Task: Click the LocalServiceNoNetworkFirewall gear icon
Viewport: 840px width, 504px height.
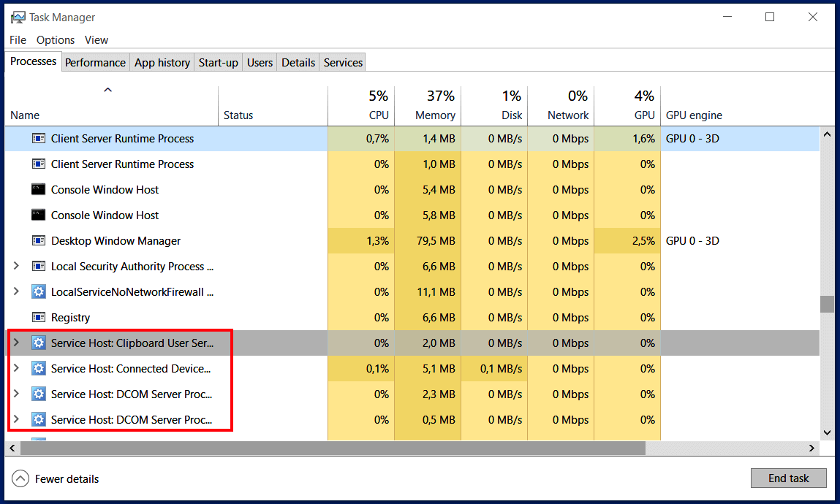Action: (38, 292)
